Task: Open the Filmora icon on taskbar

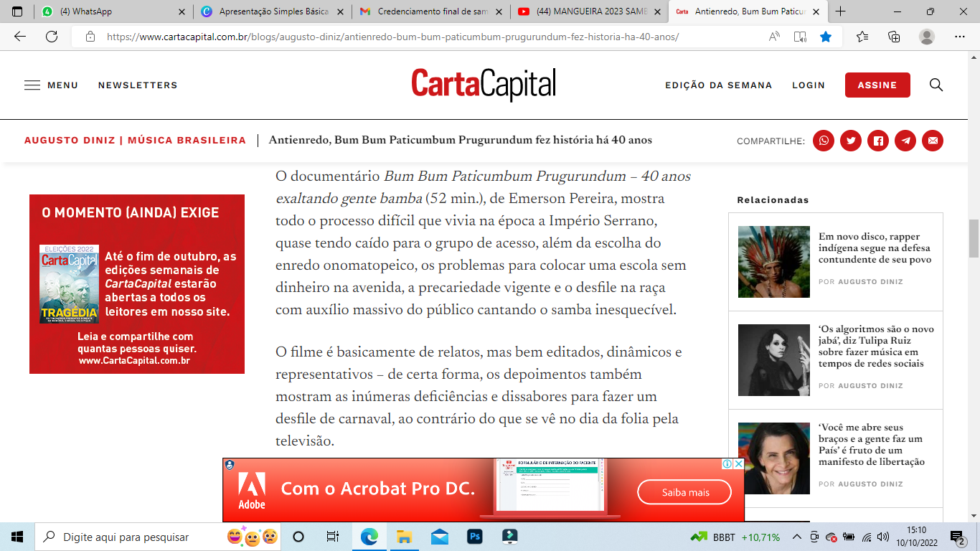Action: [509, 537]
